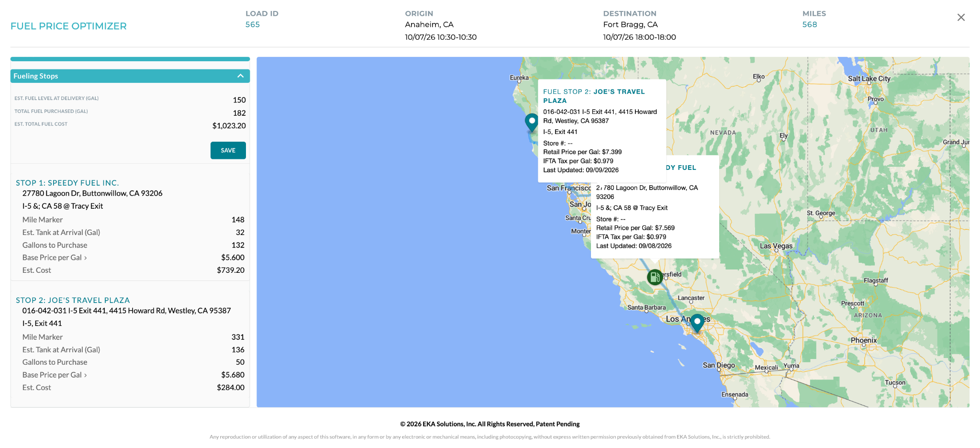Click the Phoenix label on the map

[x=864, y=340]
